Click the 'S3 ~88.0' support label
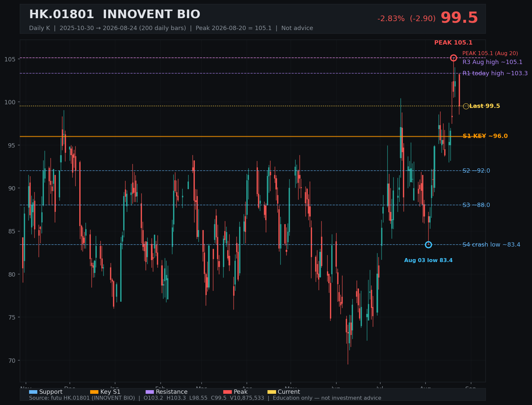This screenshot has width=532, height=405. click(x=476, y=205)
